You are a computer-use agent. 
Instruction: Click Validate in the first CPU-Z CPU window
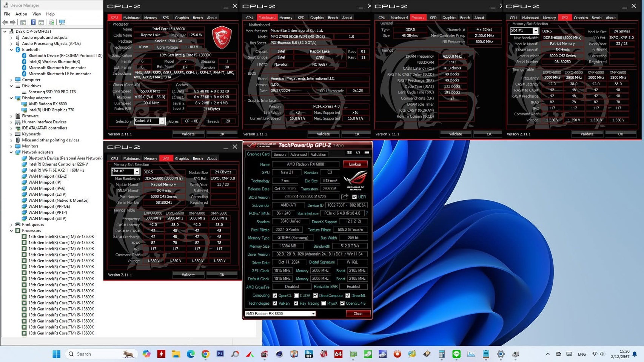(x=188, y=134)
